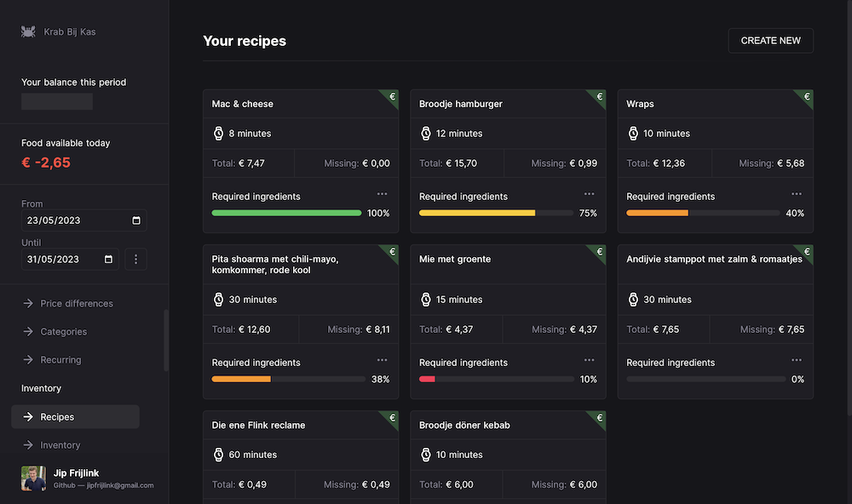Open the ingredients menu on the Wraps card
This screenshot has height=504, width=852.
(x=796, y=193)
